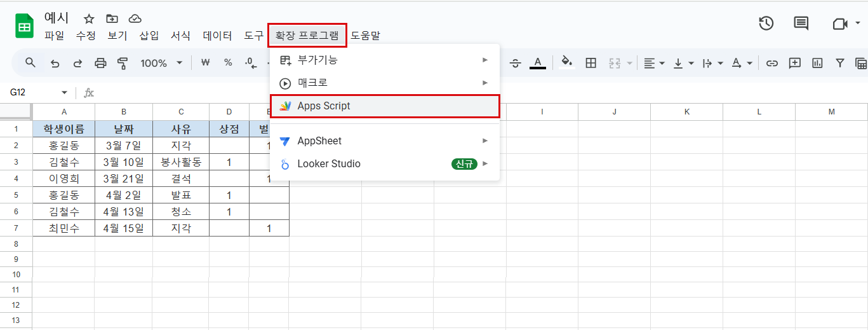Undo the last action
Viewport: 868px width, 330px height.
point(55,63)
